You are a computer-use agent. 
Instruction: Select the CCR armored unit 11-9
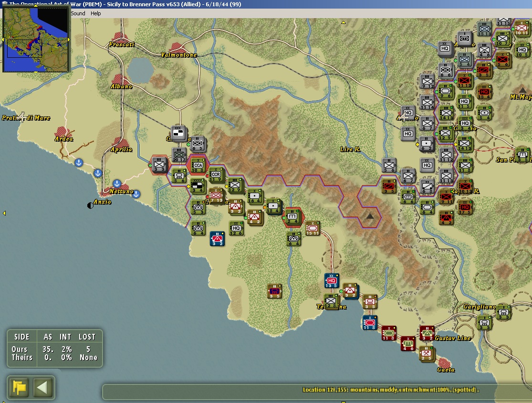[216, 175]
